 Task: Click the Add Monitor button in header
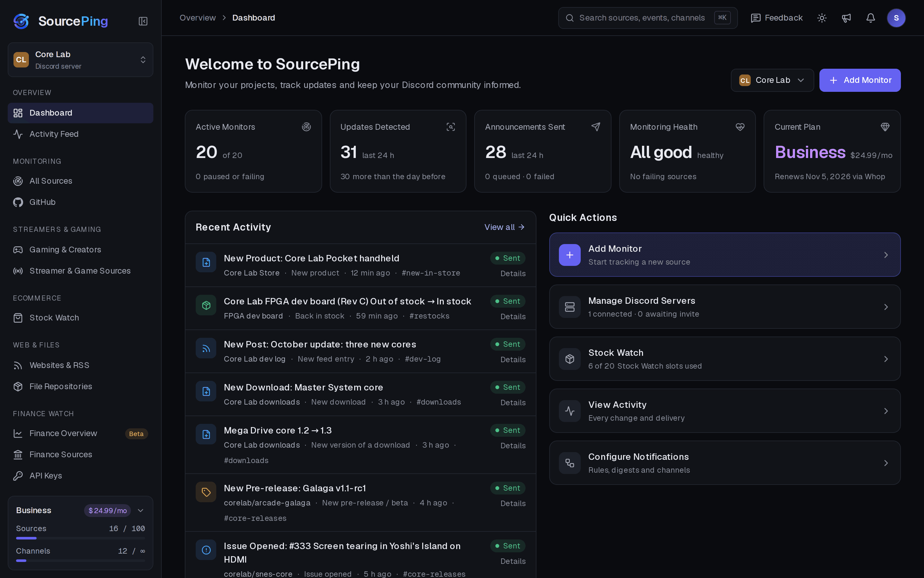[x=860, y=80]
